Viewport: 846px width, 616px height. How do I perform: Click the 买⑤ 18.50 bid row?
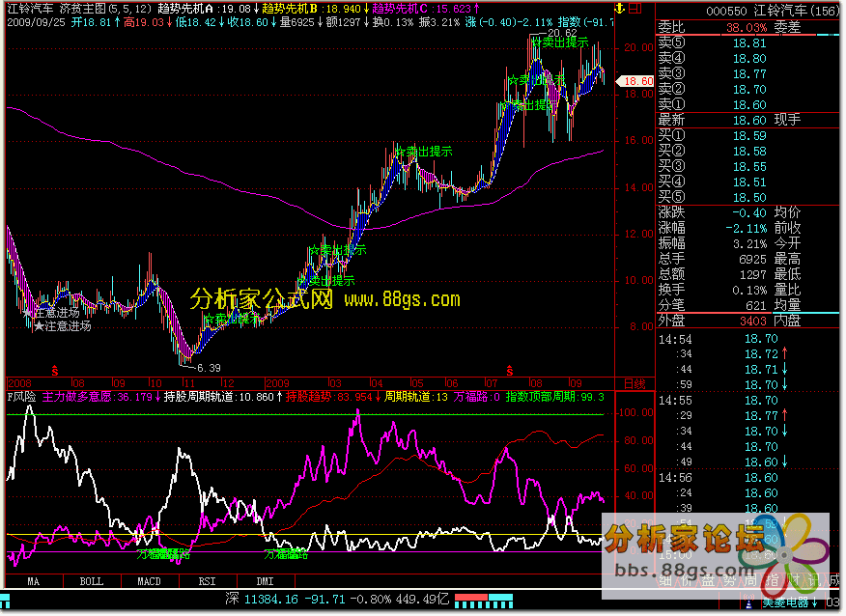747,197
